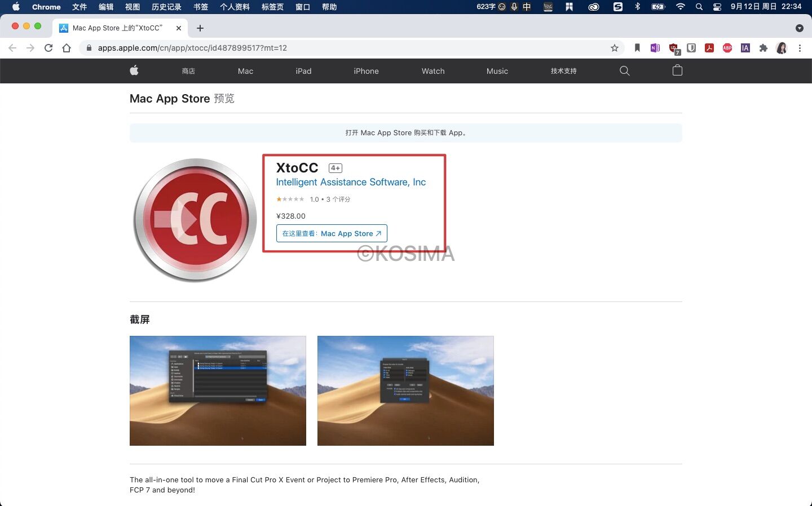Click the 1.0 • 3 个评分 rating text
Image resolution: width=812 pixels, height=506 pixels.
(330, 199)
